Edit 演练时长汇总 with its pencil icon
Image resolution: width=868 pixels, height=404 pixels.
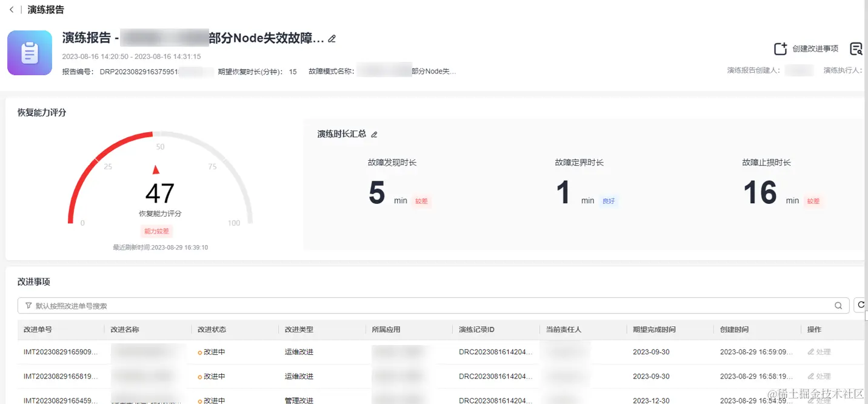pos(374,134)
